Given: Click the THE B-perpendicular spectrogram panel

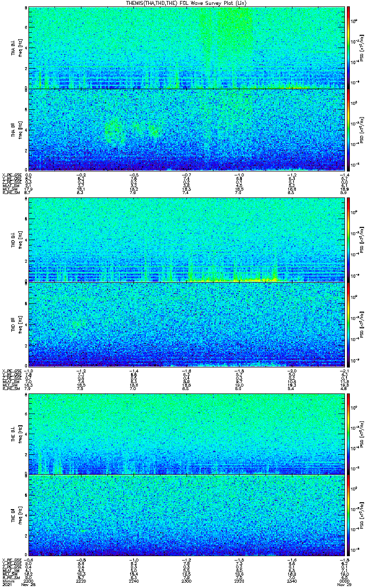Looking at the screenshot, I should coord(186,433).
